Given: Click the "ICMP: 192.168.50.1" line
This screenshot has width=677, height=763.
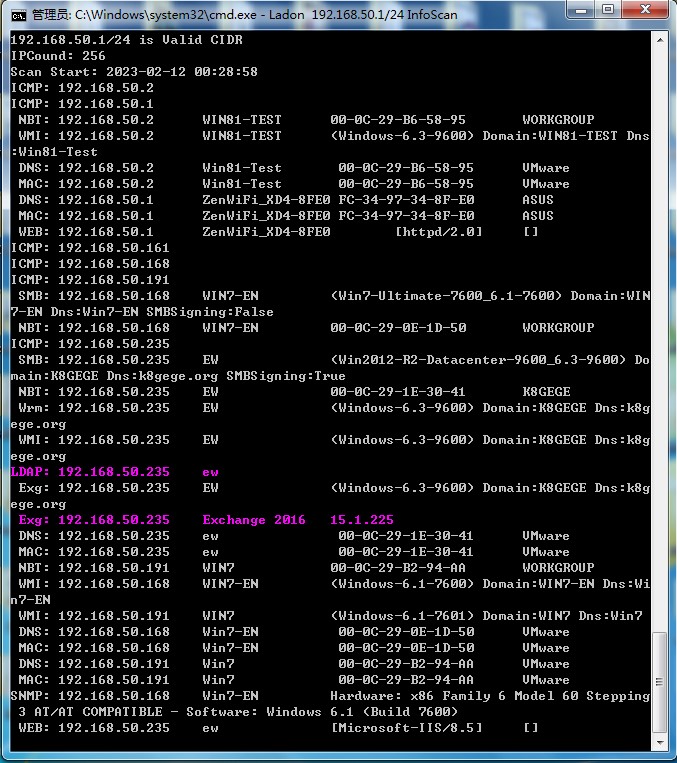Looking at the screenshot, I should [x=82, y=104].
